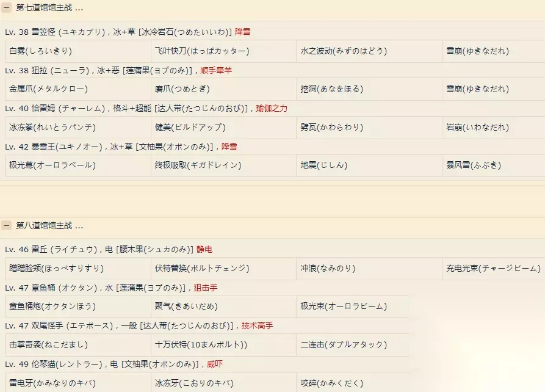Click the 冲浪(なみのり) move cell
The height and width of the screenshot is (392, 545).
(x=369, y=269)
